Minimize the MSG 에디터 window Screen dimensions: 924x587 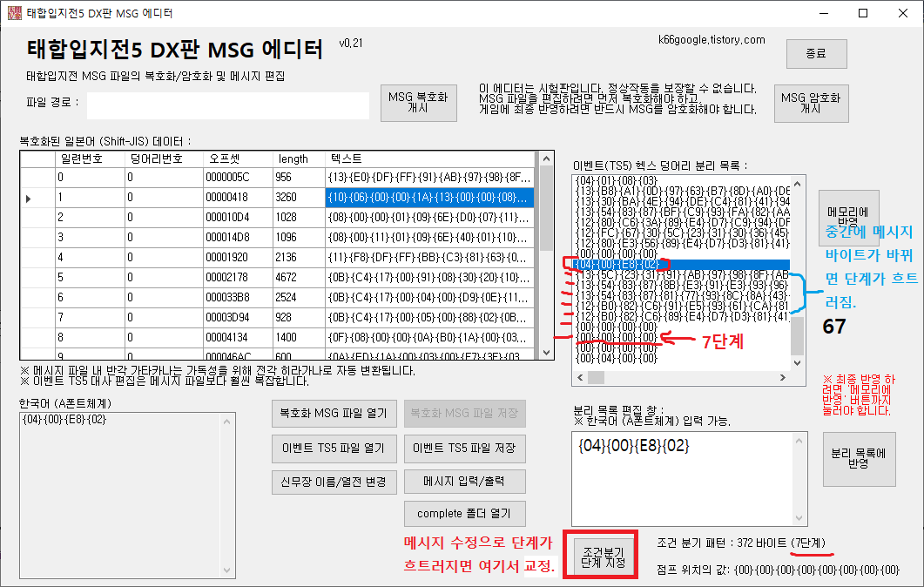tap(824, 14)
